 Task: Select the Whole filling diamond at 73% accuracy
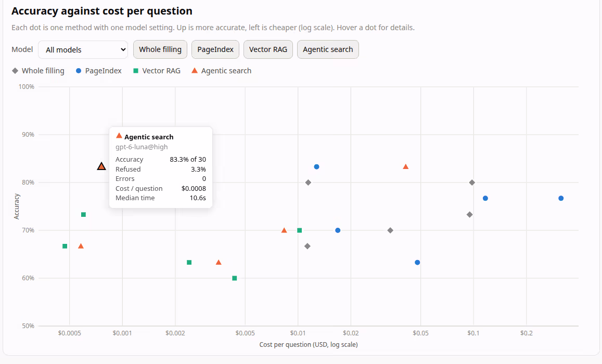click(x=469, y=214)
